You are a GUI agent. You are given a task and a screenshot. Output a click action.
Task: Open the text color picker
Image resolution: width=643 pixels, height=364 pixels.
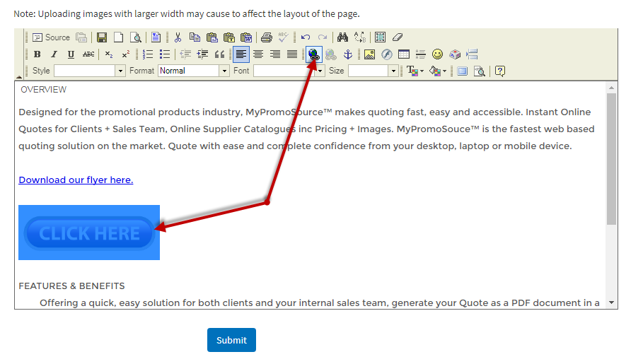pyautogui.click(x=415, y=71)
